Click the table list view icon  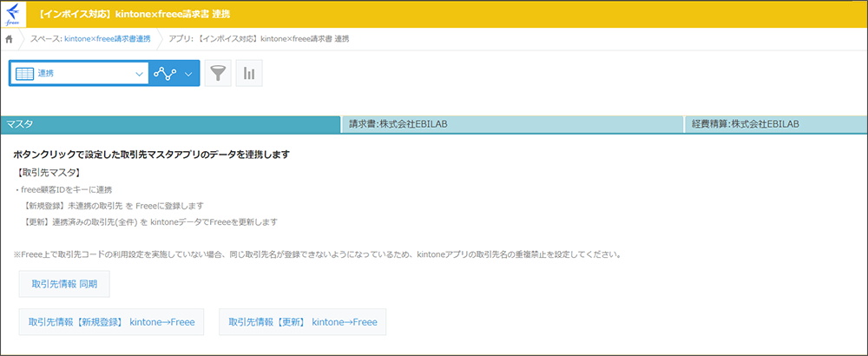24,73
